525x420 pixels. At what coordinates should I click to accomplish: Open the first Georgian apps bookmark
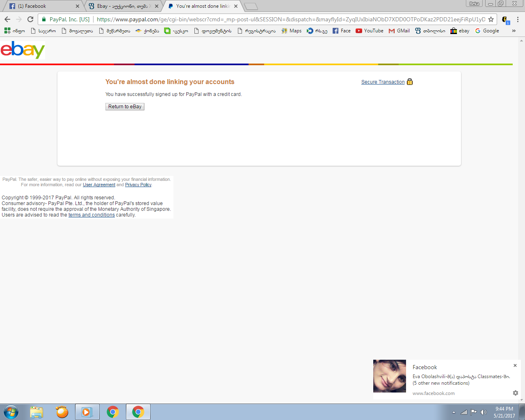pyautogui.click(x=14, y=31)
